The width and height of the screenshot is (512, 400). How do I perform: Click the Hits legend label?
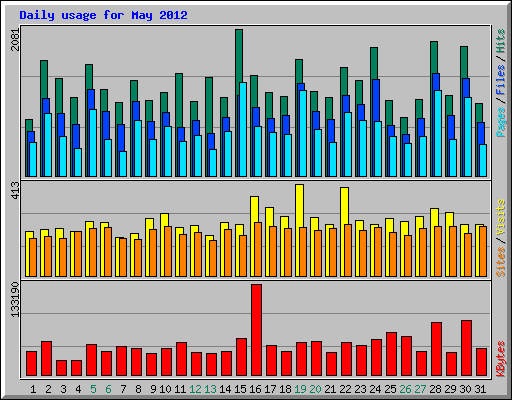coord(501,41)
